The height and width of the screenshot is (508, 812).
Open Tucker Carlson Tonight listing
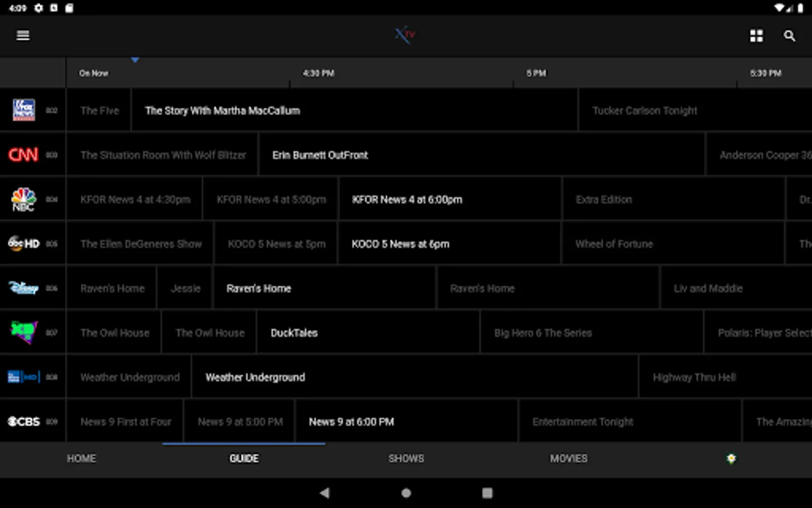pos(695,110)
